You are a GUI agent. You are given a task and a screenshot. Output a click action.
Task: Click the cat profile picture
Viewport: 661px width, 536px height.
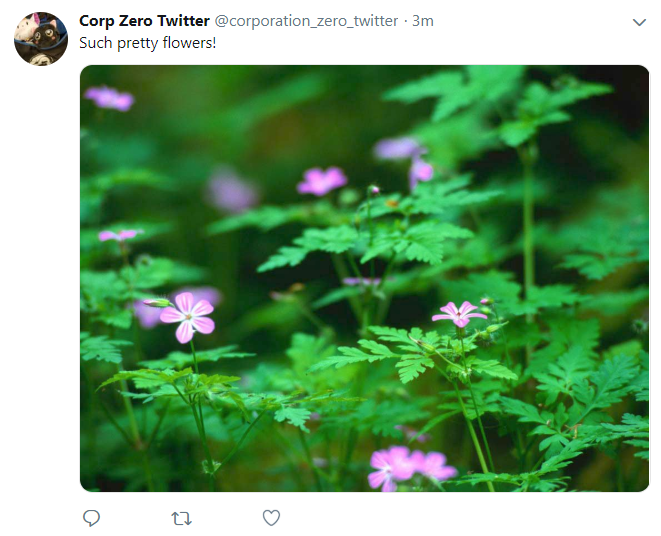[x=41, y=39]
